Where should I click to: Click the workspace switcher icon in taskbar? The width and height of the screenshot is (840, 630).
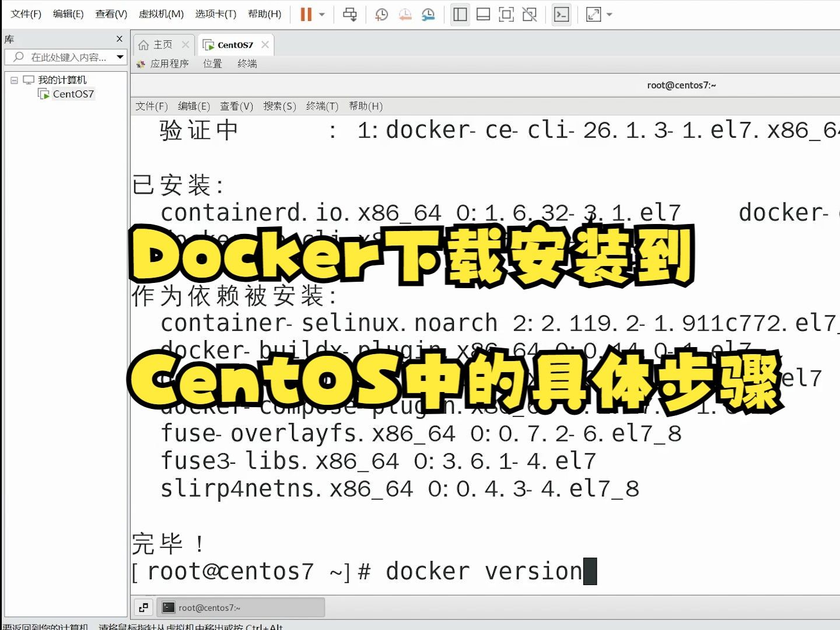(x=143, y=607)
